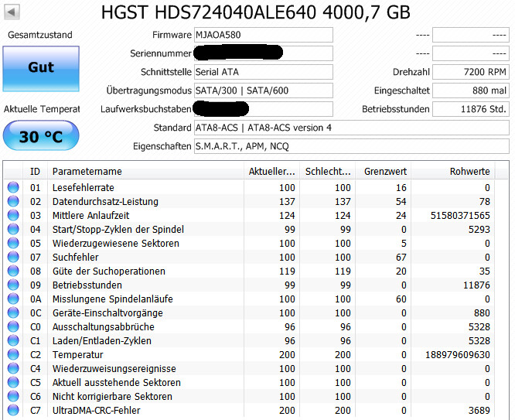Select parameter name Mittlere Anlaufzeit
This screenshot has height=420, width=515.
91,215
